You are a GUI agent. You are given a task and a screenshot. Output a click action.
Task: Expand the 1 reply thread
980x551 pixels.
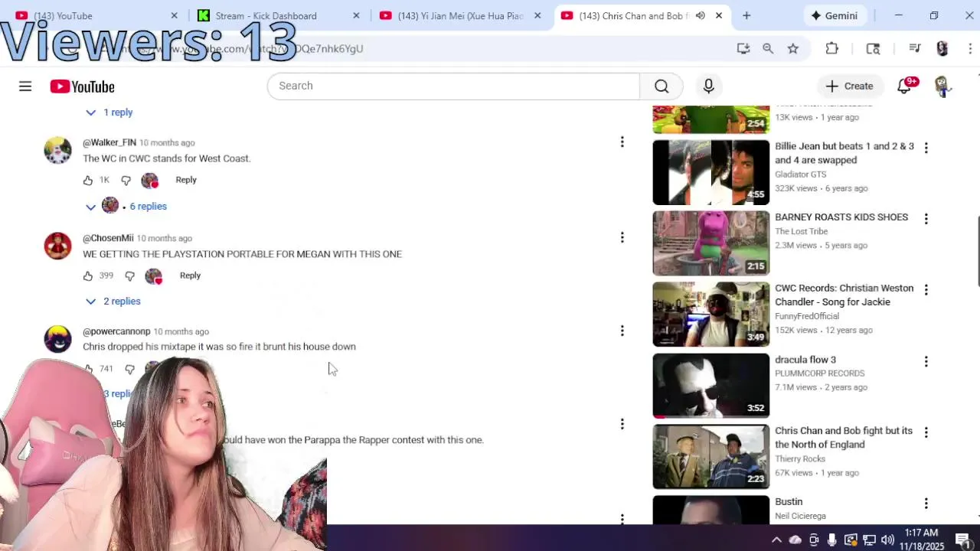[109, 112]
